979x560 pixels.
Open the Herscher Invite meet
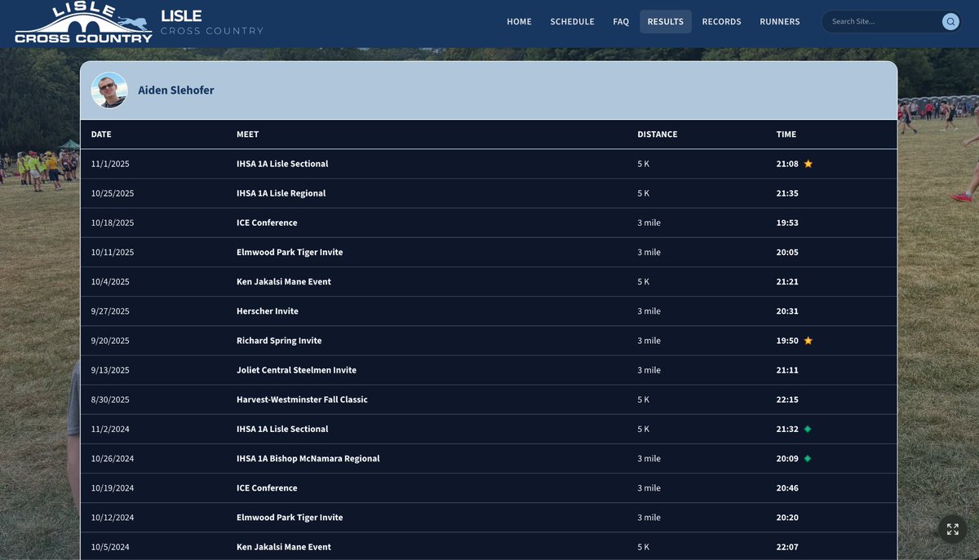(268, 311)
